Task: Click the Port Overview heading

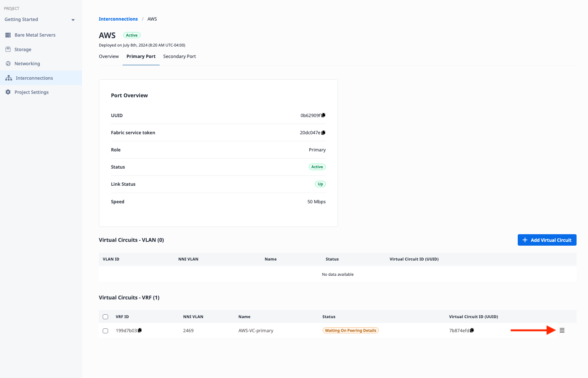Action: coord(129,95)
